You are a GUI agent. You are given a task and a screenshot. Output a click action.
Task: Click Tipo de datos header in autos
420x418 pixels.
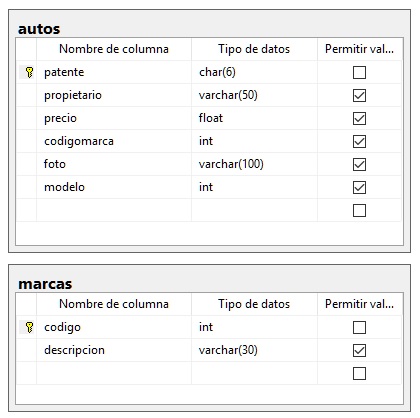coord(254,49)
